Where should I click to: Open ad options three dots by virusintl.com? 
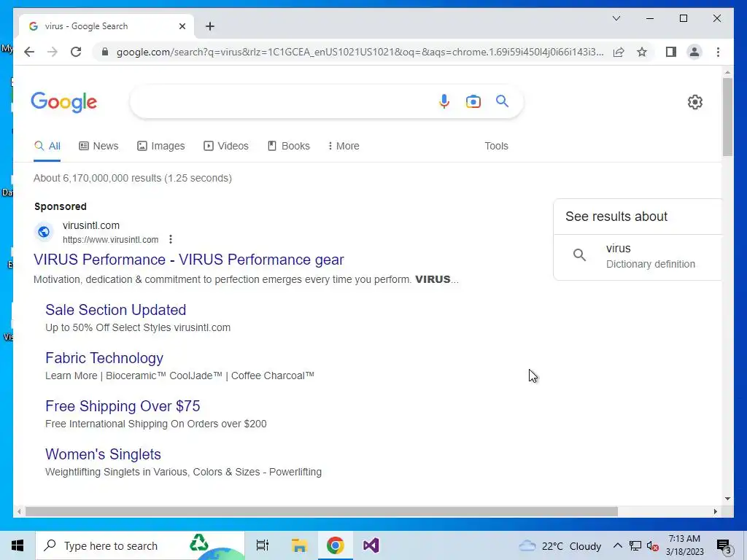(171, 239)
